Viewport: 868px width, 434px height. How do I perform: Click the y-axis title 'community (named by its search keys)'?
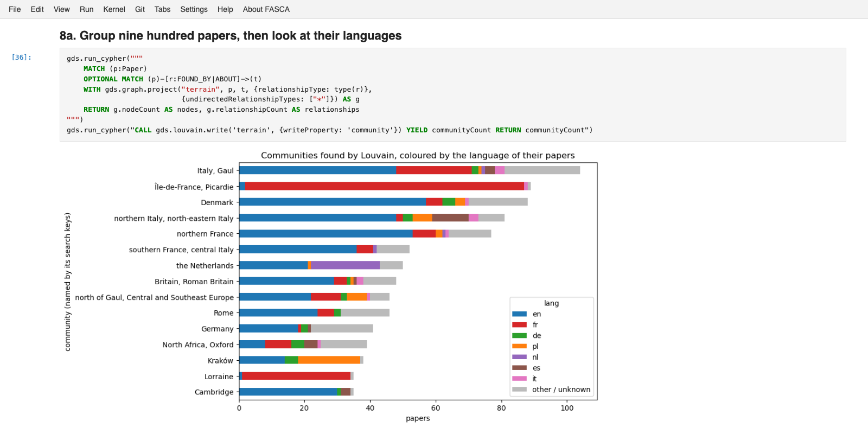point(68,282)
